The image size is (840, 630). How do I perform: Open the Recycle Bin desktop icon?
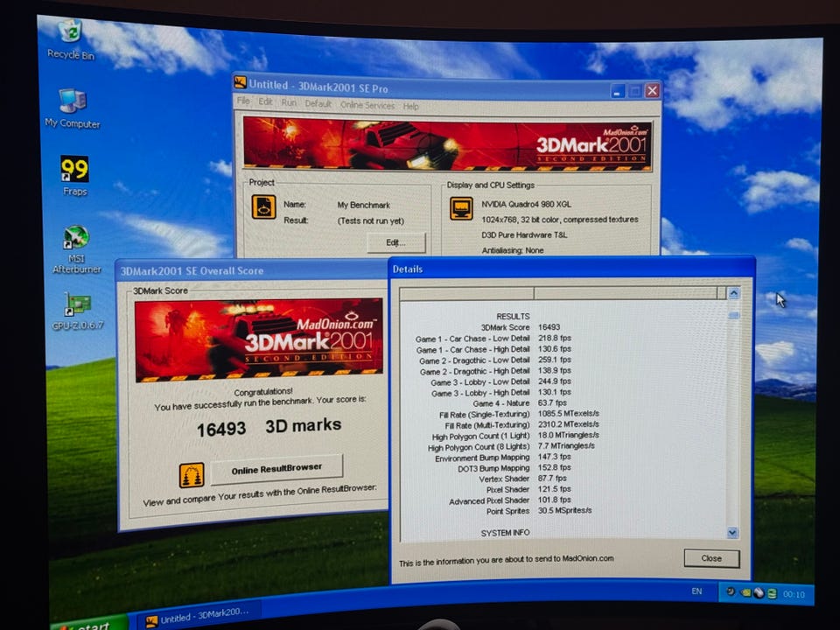(x=71, y=39)
